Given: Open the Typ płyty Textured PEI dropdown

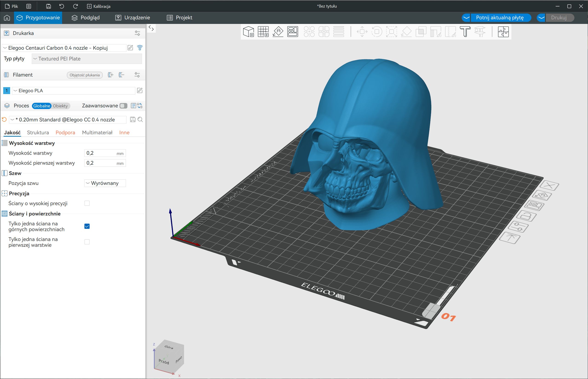Looking at the screenshot, I should (x=87, y=59).
